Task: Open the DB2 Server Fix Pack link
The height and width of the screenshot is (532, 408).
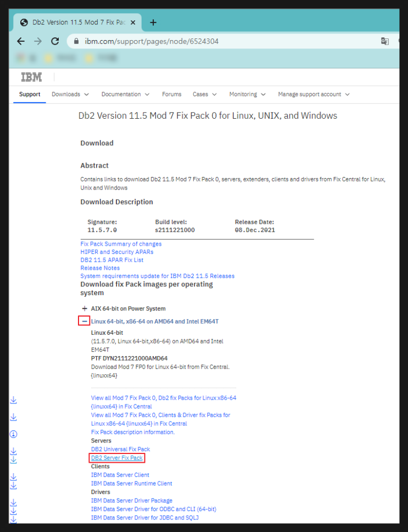Action: pos(117,458)
